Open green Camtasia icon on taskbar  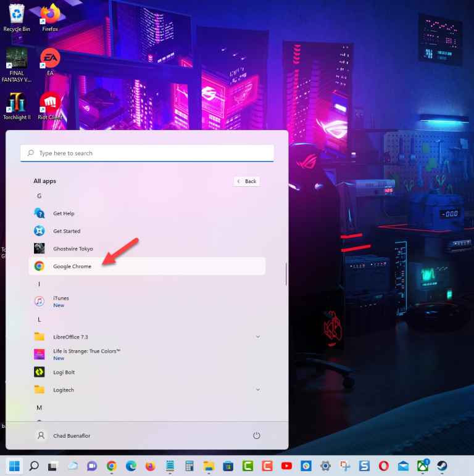pyautogui.click(x=247, y=466)
